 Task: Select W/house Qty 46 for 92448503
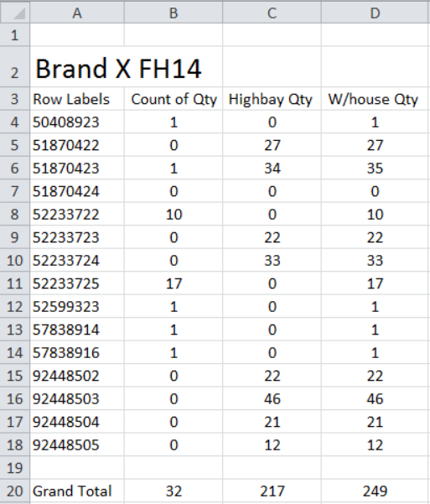pos(375,399)
